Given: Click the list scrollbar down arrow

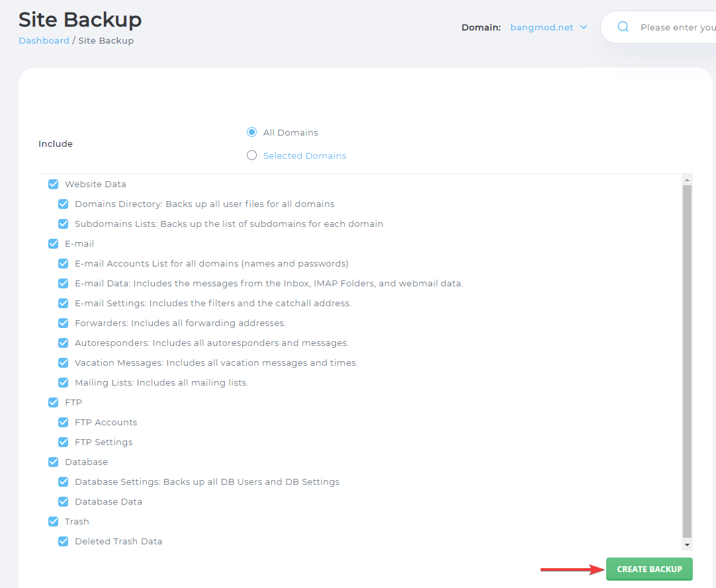Looking at the screenshot, I should tap(688, 544).
